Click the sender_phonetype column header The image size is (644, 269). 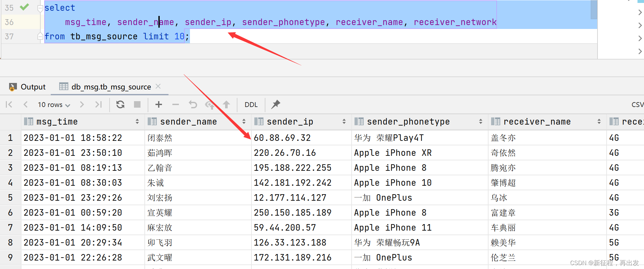420,122
